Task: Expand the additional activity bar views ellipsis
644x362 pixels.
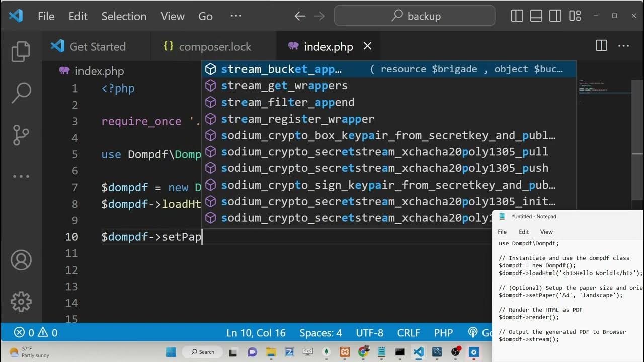Action: click(21, 176)
